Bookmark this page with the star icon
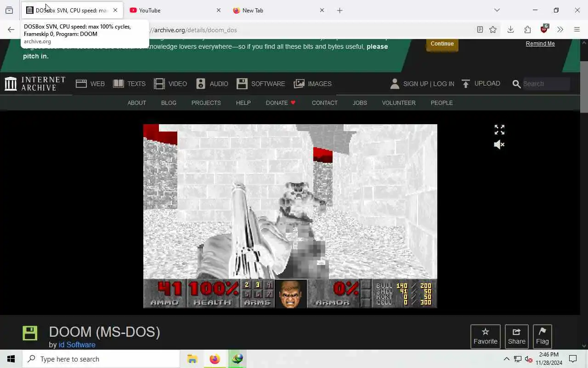The height and width of the screenshot is (368, 588). [493, 30]
